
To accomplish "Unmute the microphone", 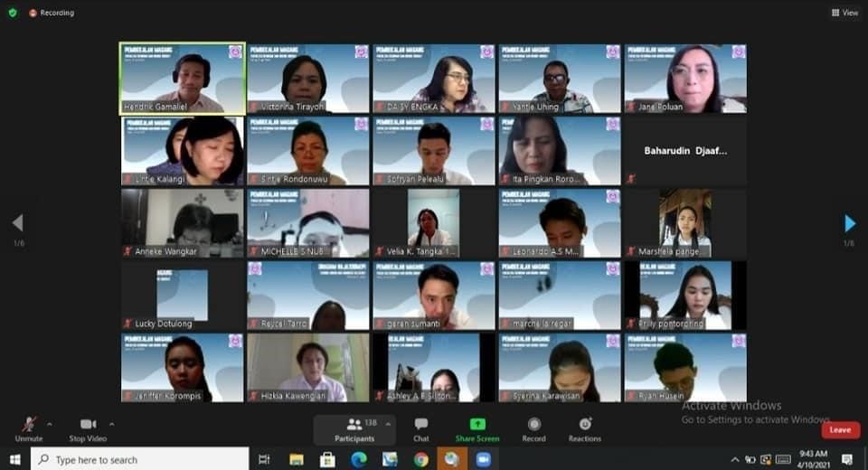I will click(x=29, y=428).
